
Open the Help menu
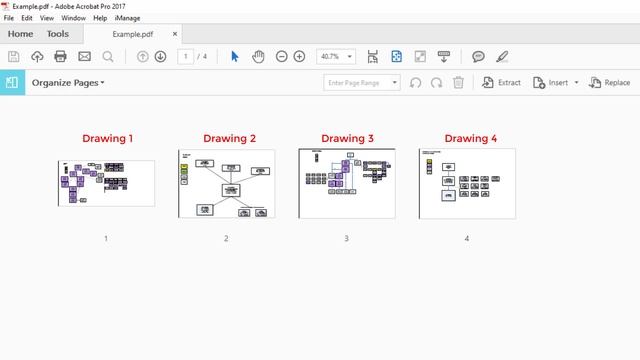point(100,18)
